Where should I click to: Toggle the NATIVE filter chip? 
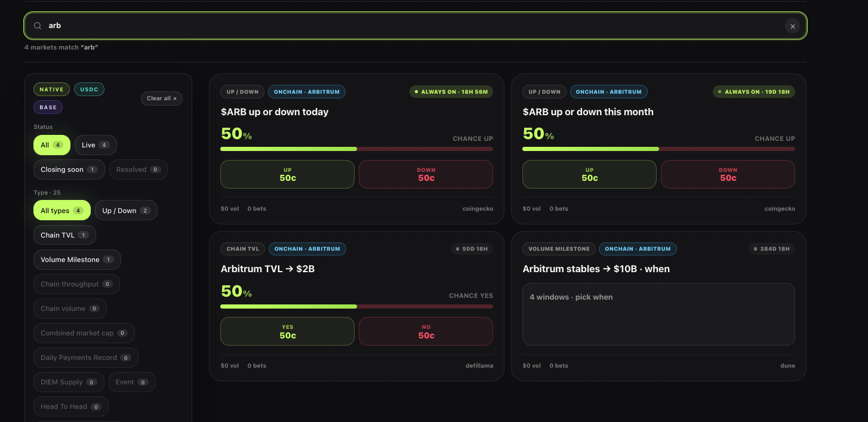(51, 90)
